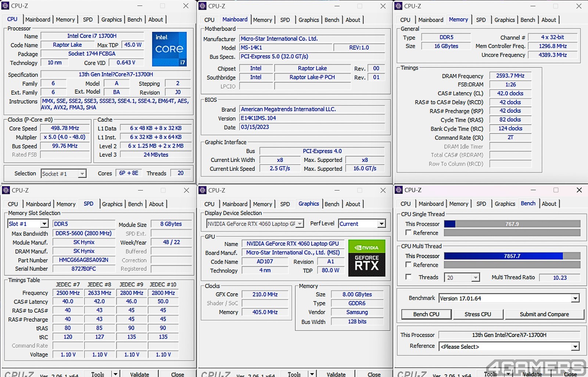The width and height of the screenshot is (588, 377).
Task: Enable Reference checkbox under CPU Multi Thread
Action: click(x=408, y=264)
